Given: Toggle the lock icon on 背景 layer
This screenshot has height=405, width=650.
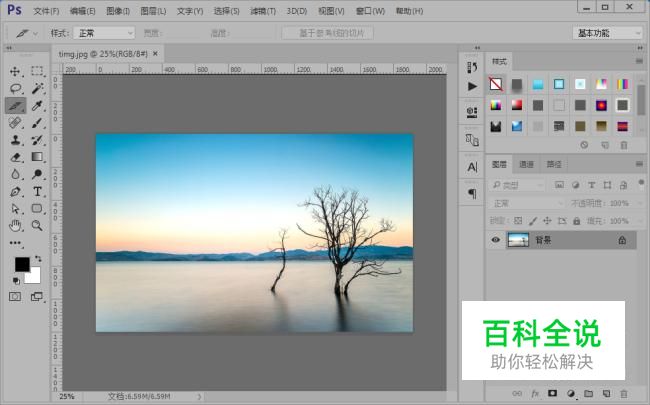Looking at the screenshot, I should [622, 240].
